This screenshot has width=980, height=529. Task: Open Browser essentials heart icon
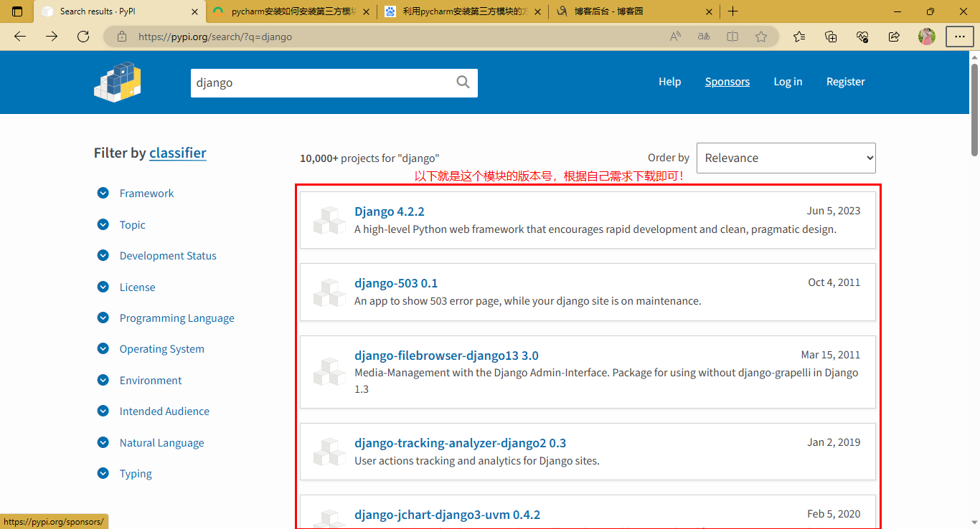863,37
